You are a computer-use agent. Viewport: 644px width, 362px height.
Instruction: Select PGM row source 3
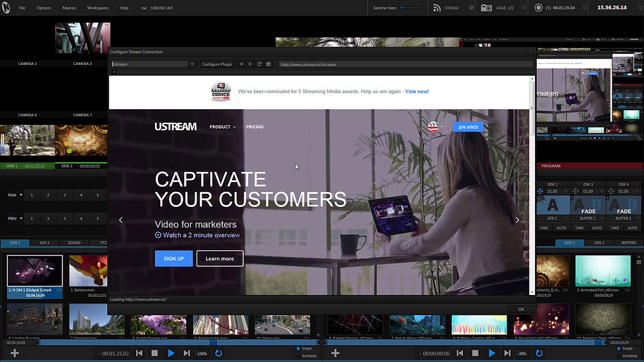click(64, 195)
